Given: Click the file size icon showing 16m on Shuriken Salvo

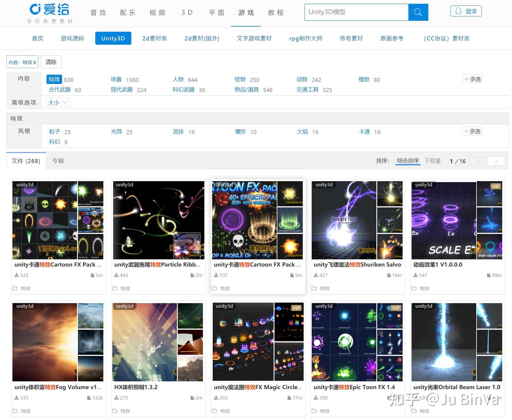Looking at the screenshot, I should click(388, 275).
